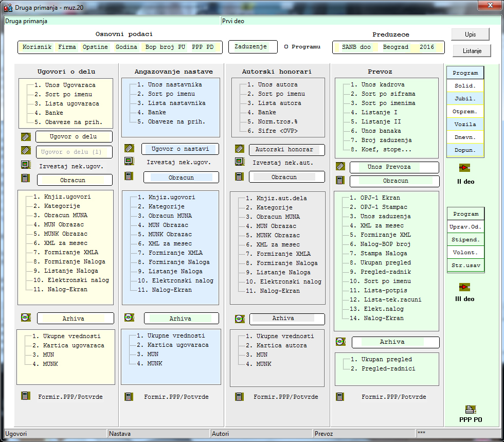Click calculator icon beside Formir.PPP/Potvrde in Ugovori column
The height and width of the screenshot is (442, 504).
point(26,396)
